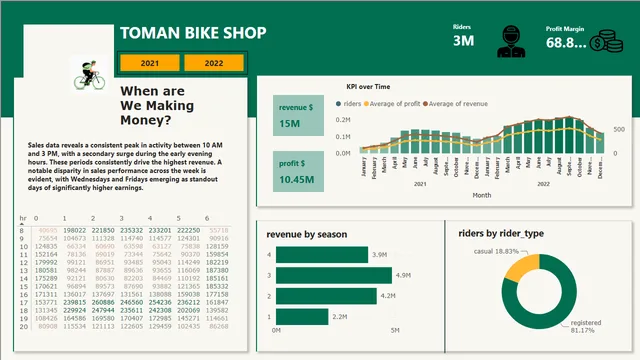
Task: Click the revenue $ 15M card
Action: [298, 116]
